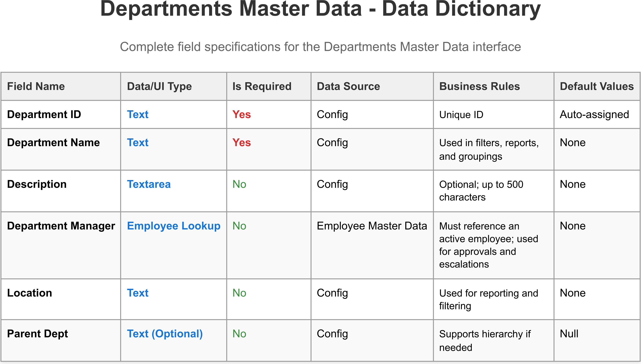The height and width of the screenshot is (364, 641).
Task: Click the Default Values column header
Action: tap(596, 87)
